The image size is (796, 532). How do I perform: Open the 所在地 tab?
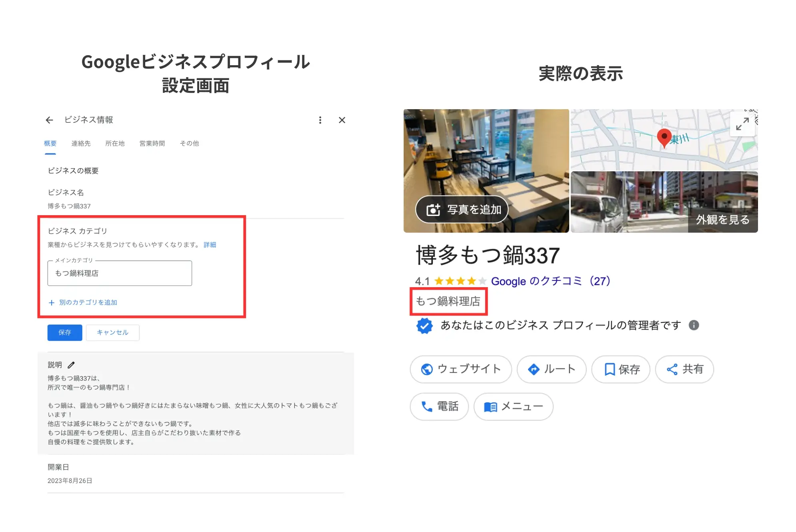tap(115, 143)
